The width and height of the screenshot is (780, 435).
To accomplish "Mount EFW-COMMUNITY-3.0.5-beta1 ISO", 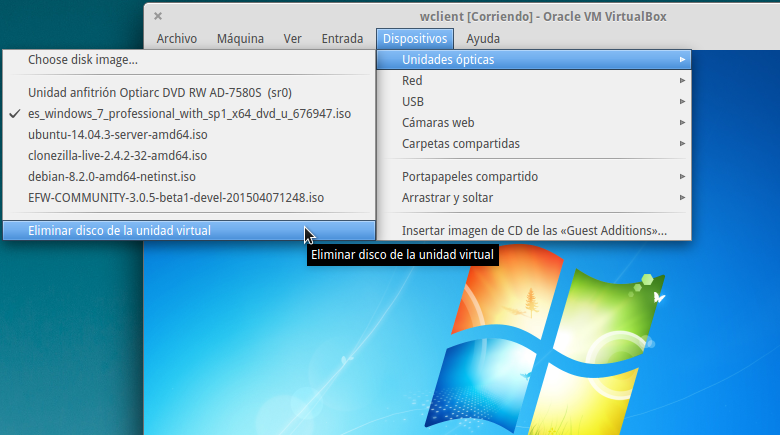I will tap(189, 198).
